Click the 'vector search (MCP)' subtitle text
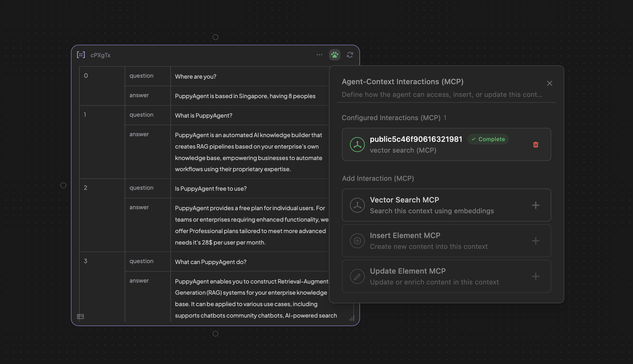Screen dimensions: 633x364 403,150
